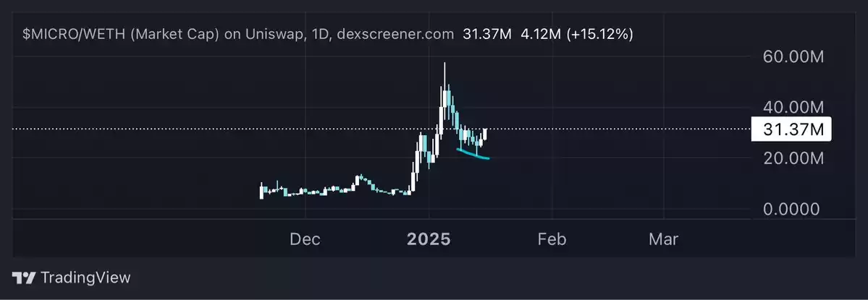Image resolution: width=868 pixels, height=300 pixels.
Task: Select the 40.00M price axis label
Action: (794, 107)
